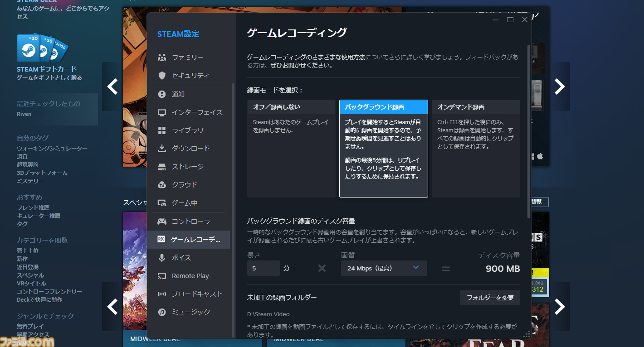Image resolution: width=644 pixels, height=347 pixels.
Task: Open Deckで快適に動作 category link
Action: tap(39, 300)
